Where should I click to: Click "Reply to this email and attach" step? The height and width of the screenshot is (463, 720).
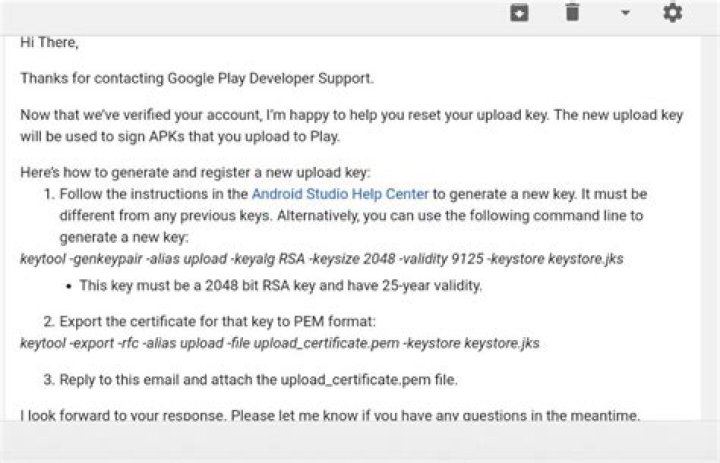click(x=259, y=380)
